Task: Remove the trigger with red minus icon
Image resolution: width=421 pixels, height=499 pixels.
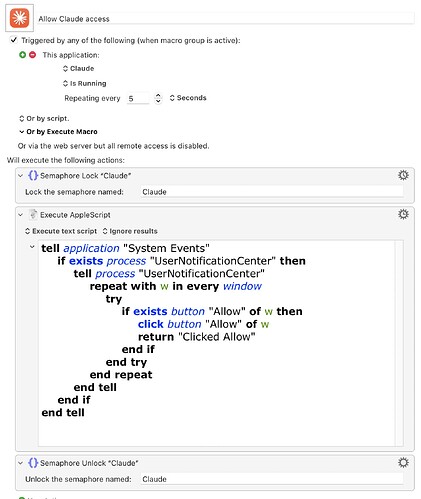Action: tap(32, 55)
